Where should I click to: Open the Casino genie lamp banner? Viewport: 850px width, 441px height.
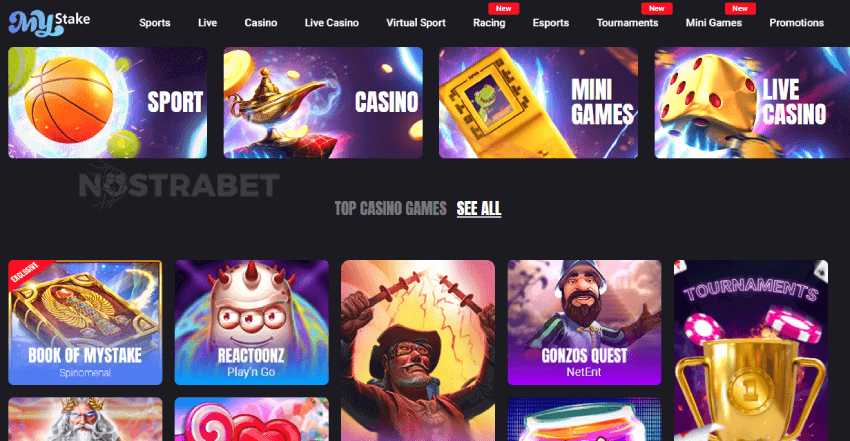pyautogui.click(x=323, y=103)
